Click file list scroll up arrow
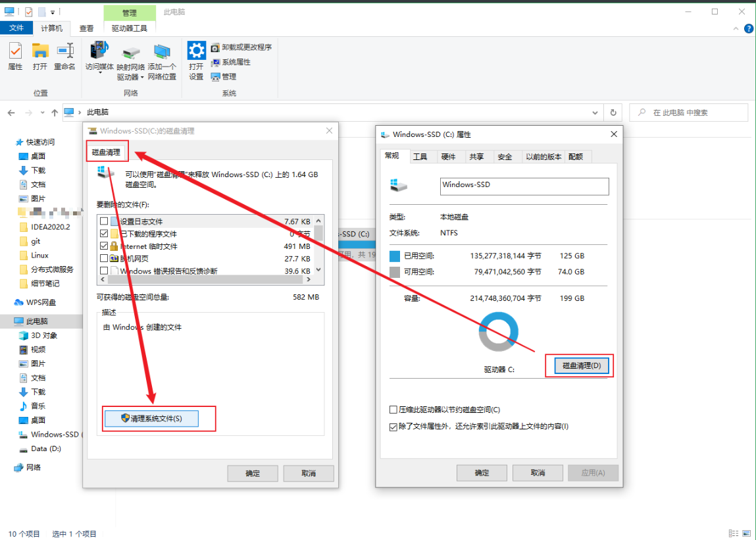 point(318,221)
